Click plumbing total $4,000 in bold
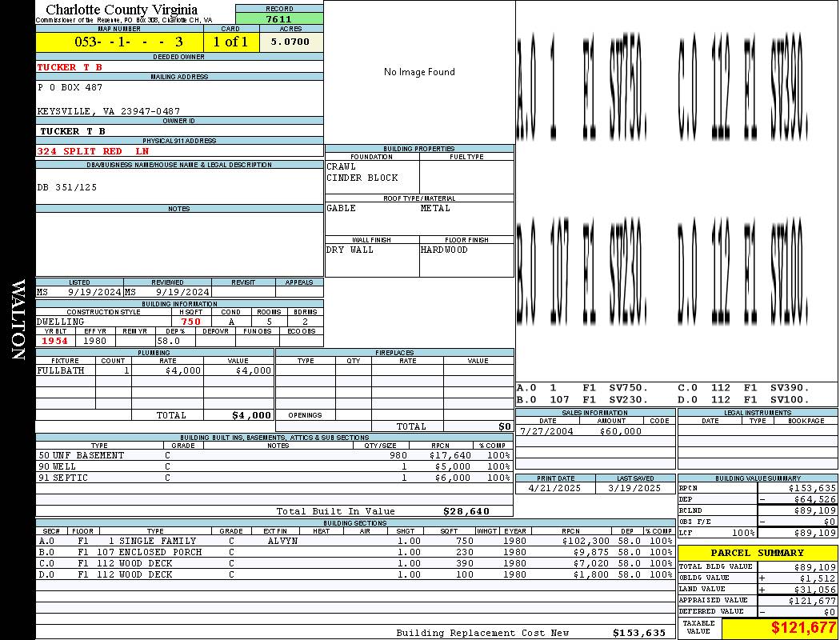Viewport: 840px width, 640px height. click(x=252, y=415)
